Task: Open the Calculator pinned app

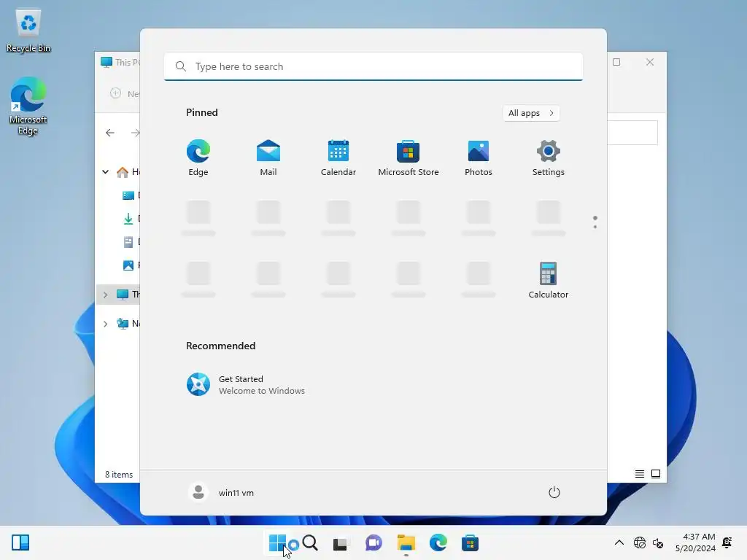Action: point(549,281)
